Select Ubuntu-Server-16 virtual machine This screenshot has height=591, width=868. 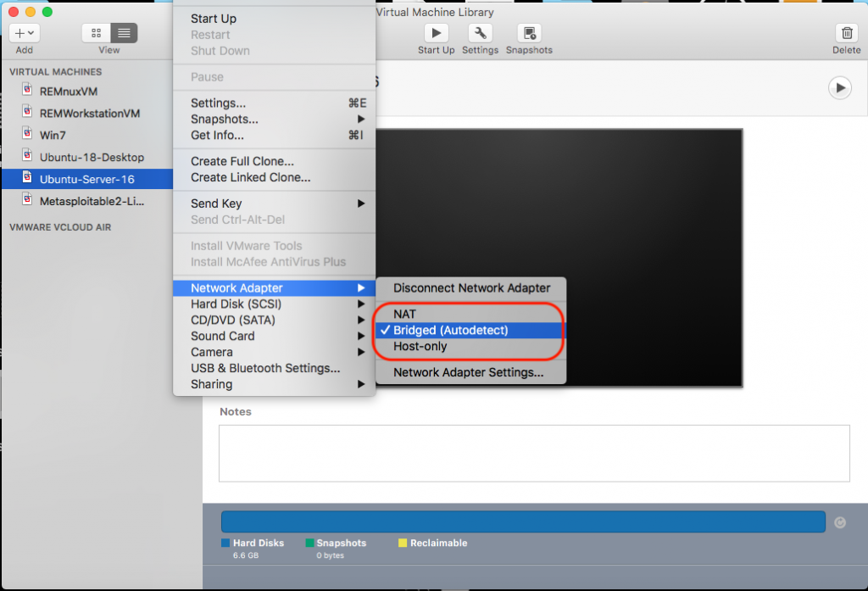pos(87,179)
